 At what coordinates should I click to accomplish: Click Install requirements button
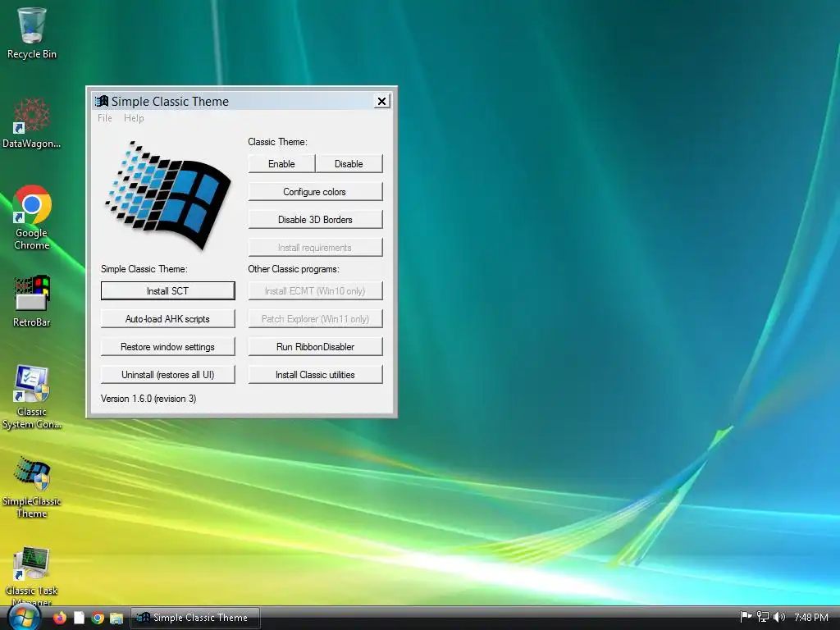point(315,248)
